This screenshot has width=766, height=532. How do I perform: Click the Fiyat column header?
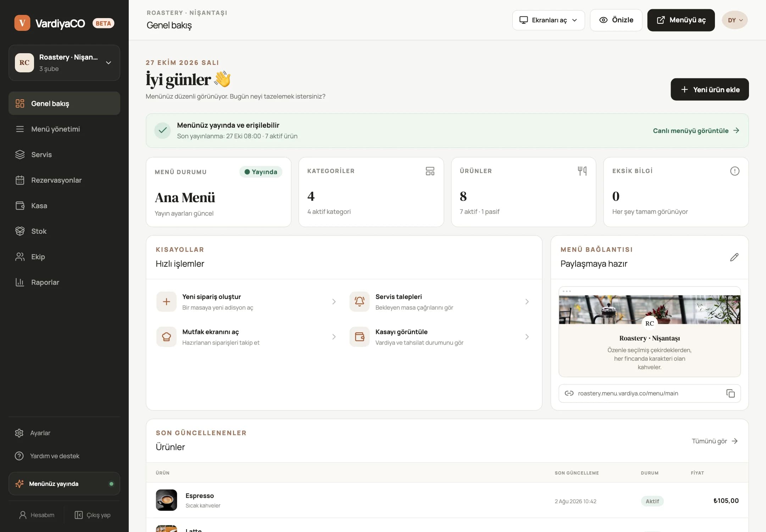pyautogui.click(x=697, y=473)
